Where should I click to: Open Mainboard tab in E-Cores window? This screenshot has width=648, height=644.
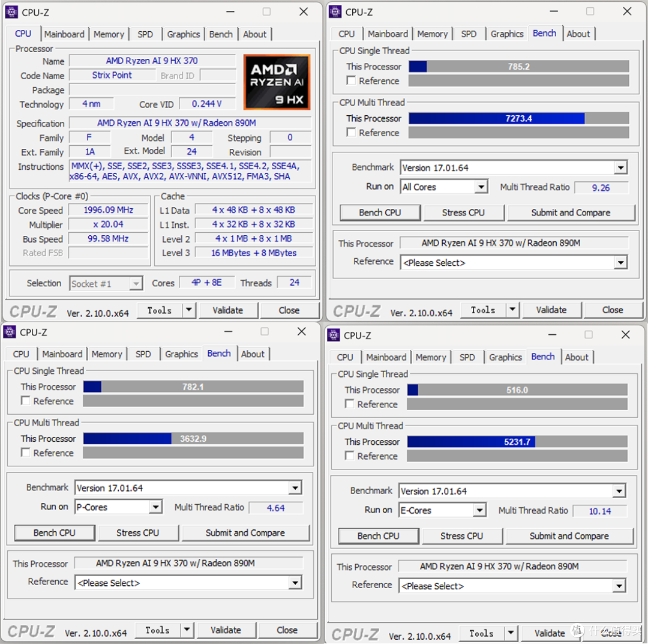[386, 358]
